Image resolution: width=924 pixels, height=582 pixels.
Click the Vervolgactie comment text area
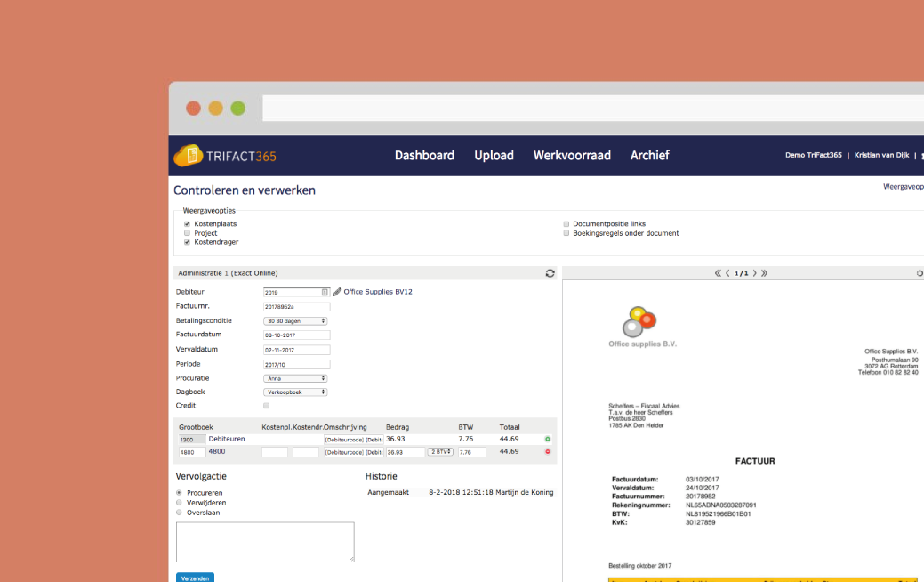pyautogui.click(x=265, y=542)
